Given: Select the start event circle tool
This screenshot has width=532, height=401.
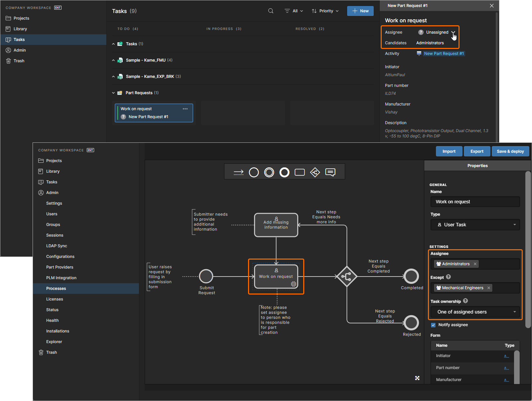Looking at the screenshot, I should (x=254, y=172).
